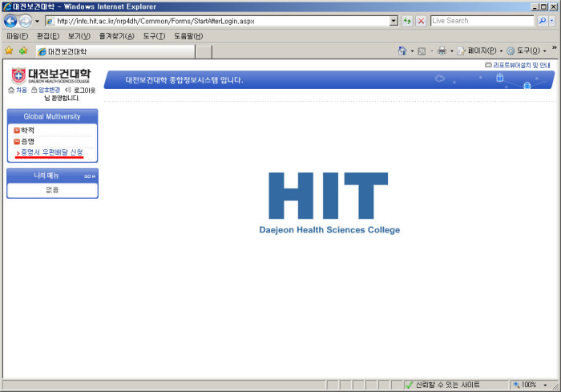Print page with printer icon
Image resolution: width=561 pixels, height=392 pixels.
442,51
